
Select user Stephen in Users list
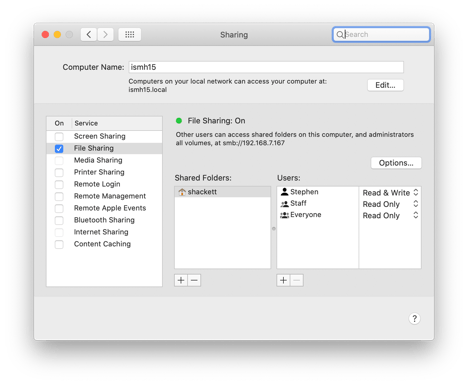point(317,192)
